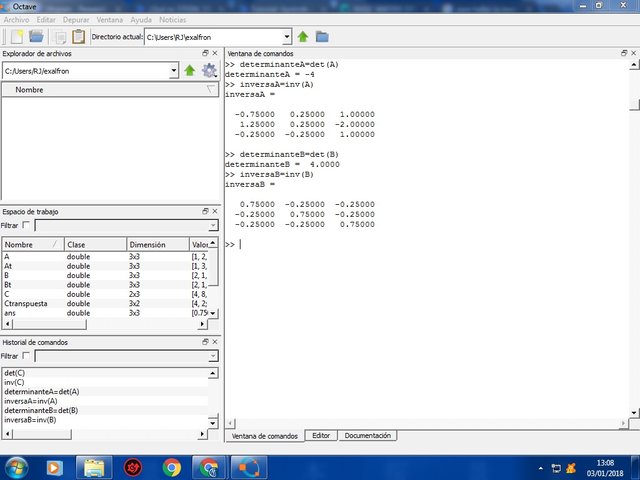The height and width of the screenshot is (480, 640).
Task: Select the Octave taskbar button
Action: (x=249, y=468)
